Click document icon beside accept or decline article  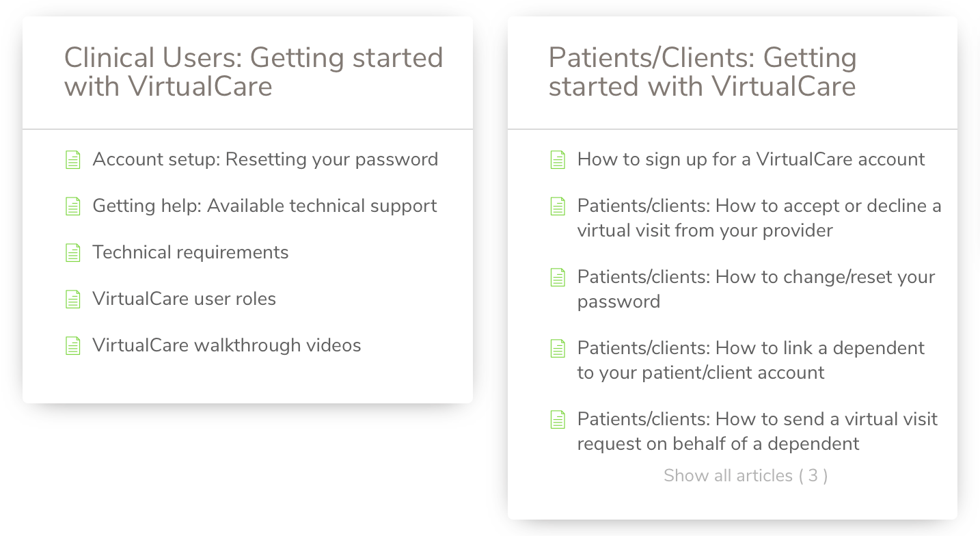pos(558,206)
